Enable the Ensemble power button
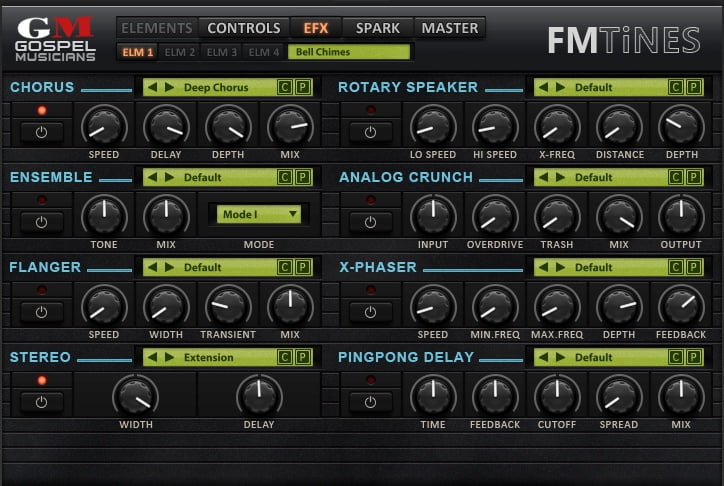Viewport: 724px width, 486px height. (42, 222)
